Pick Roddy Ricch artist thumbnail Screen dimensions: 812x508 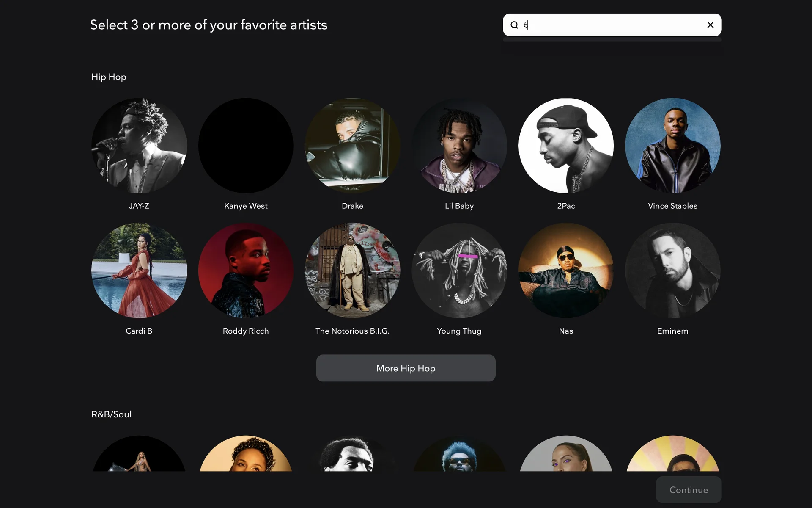tap(246, 271)
